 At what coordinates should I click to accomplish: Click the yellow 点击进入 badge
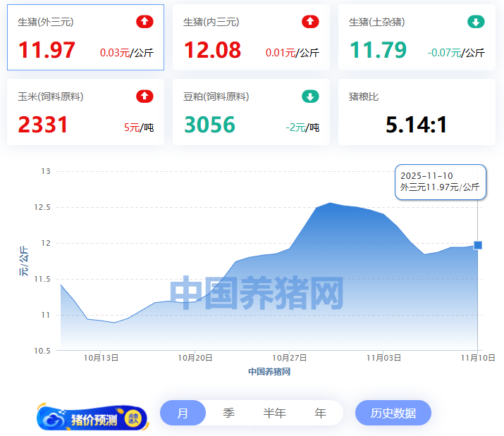(133, 419)
